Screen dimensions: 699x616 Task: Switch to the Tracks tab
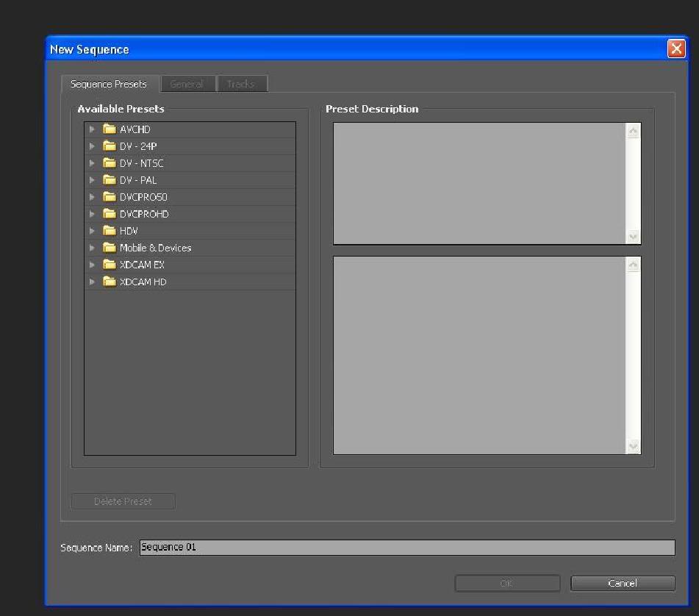[241, 84]
